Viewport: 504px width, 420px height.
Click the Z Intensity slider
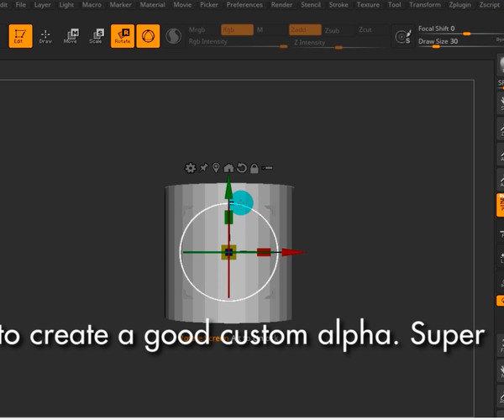pos(339,43)
